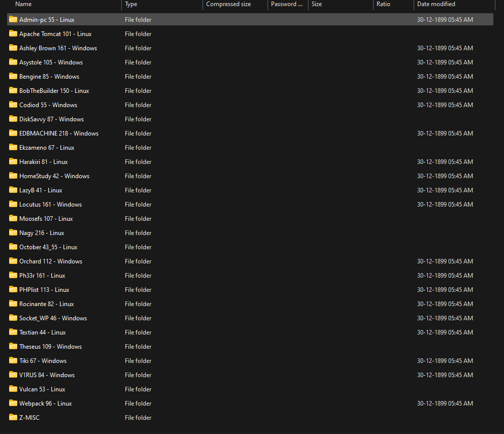Click the Locutus 161 folder icon
The height and width of the screenshot is (434, 504).
click(x=13, y=204)
